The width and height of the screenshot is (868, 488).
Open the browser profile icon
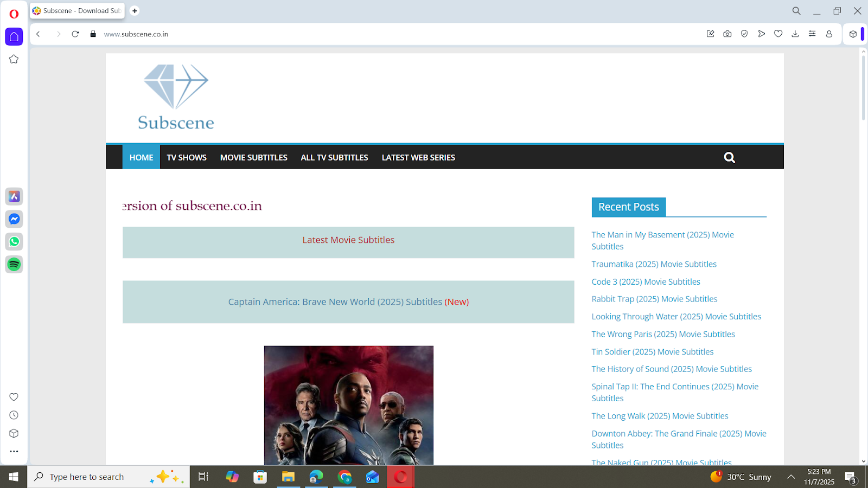coord(828,34)
